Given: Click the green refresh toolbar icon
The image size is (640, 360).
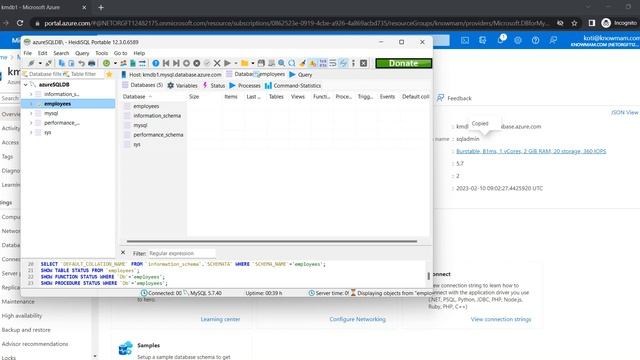Looking at the screenshot, I should coord(107,63).
